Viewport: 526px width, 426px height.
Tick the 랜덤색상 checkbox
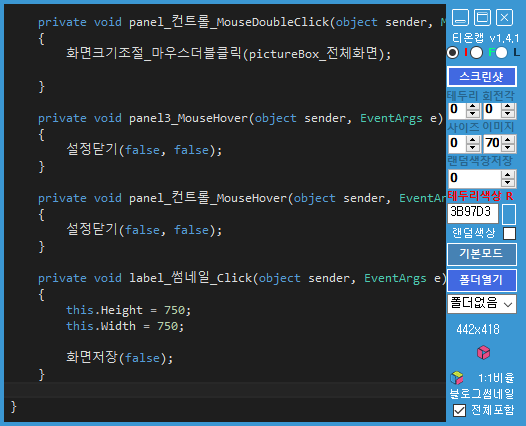[x=509, y=233]
